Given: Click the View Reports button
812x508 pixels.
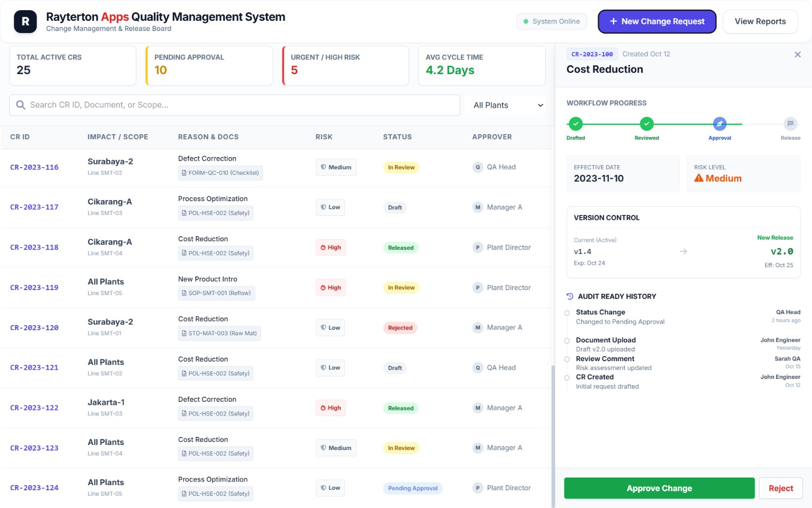Looking at the screenshot, I should click(760, 21).
